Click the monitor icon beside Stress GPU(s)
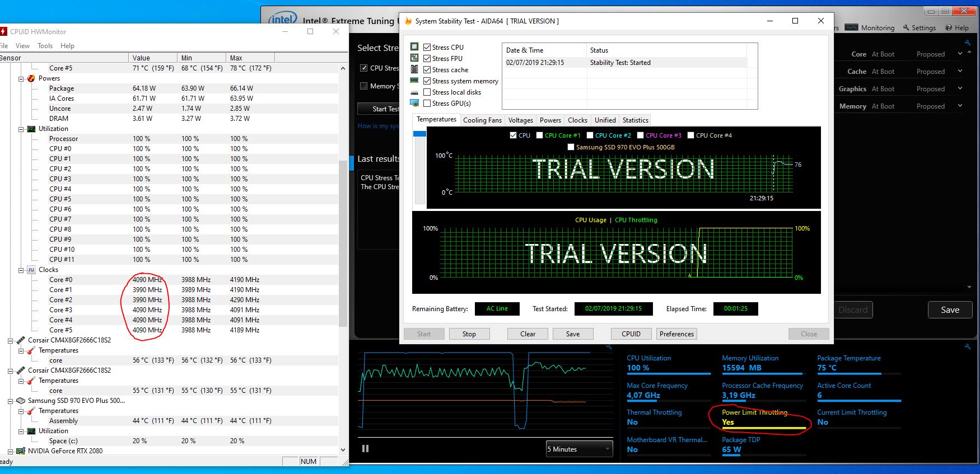 (414, 103)
